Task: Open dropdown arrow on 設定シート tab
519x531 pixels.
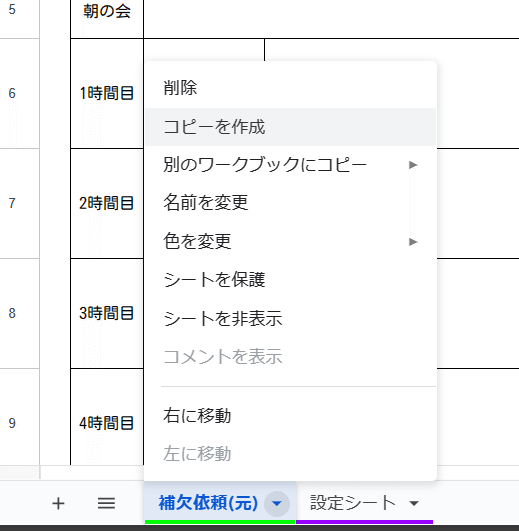Action: (x=414, y=503)
